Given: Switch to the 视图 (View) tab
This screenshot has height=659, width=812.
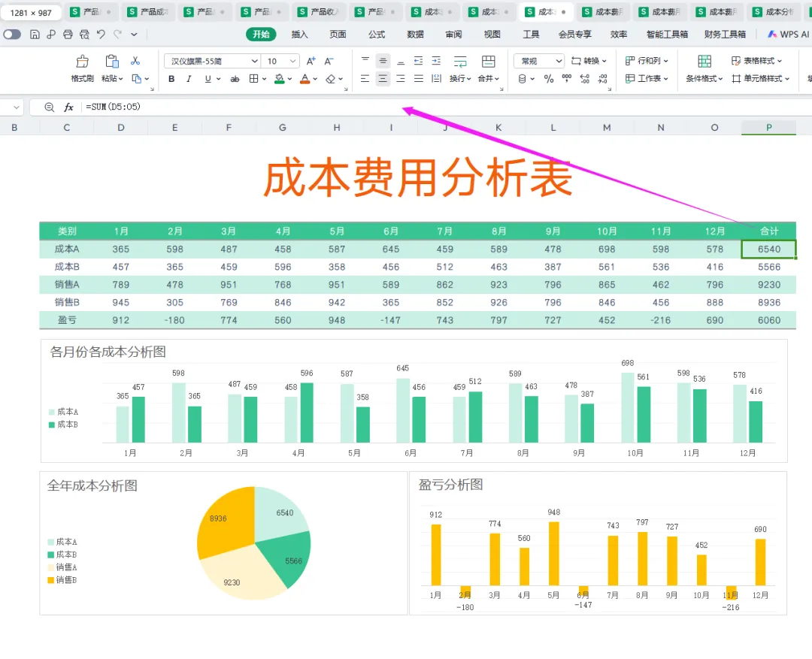Looking at the screenshot, I should (x=492, y=35).
